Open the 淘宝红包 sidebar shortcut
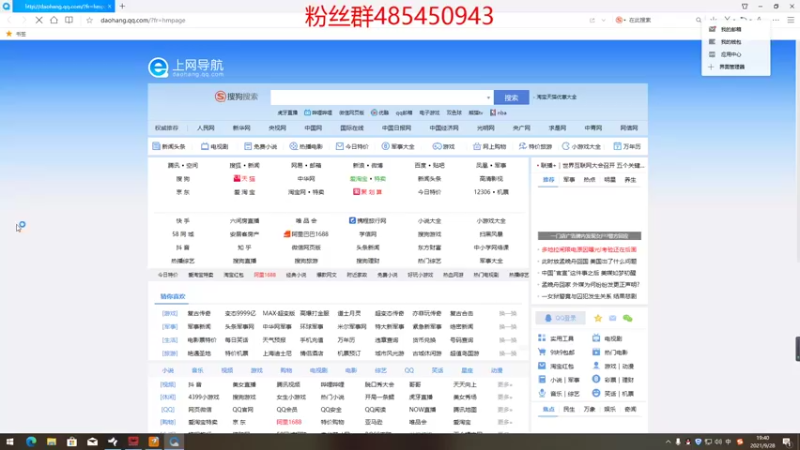Viewport: 800px width, 450px height. (556, 366)
